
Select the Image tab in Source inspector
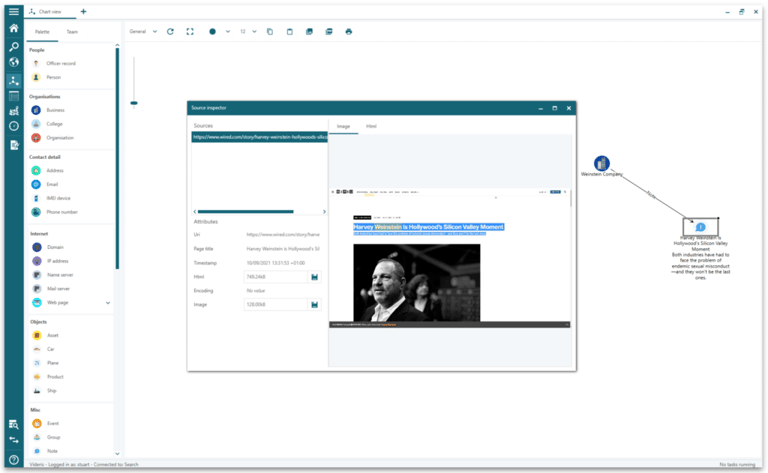[343, 126]
